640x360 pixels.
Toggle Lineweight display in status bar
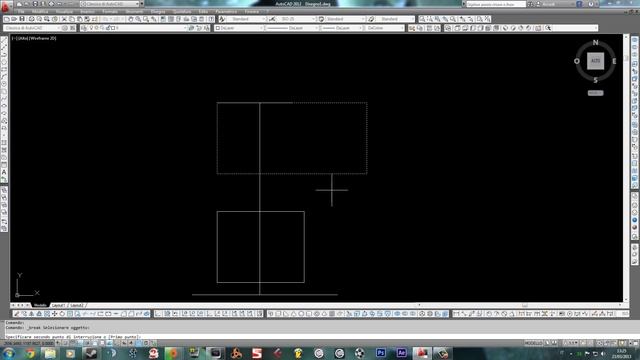[131, 343]
